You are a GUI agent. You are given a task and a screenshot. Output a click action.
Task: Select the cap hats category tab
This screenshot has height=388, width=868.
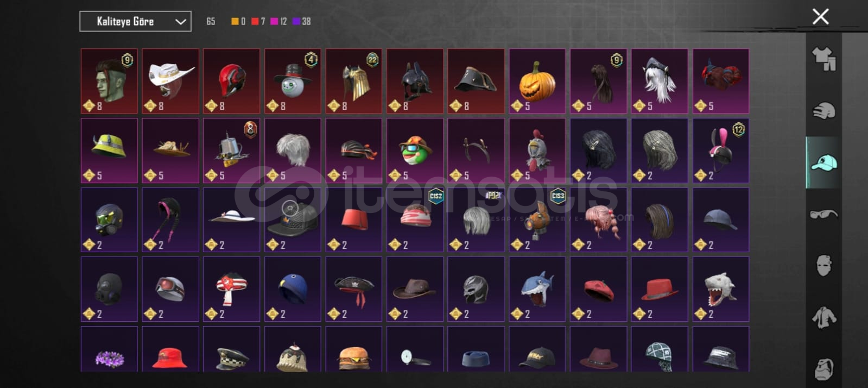[823, 162]
